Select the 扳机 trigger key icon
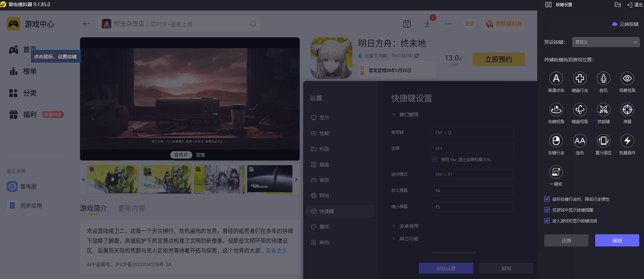 click(x=603, y=79)
